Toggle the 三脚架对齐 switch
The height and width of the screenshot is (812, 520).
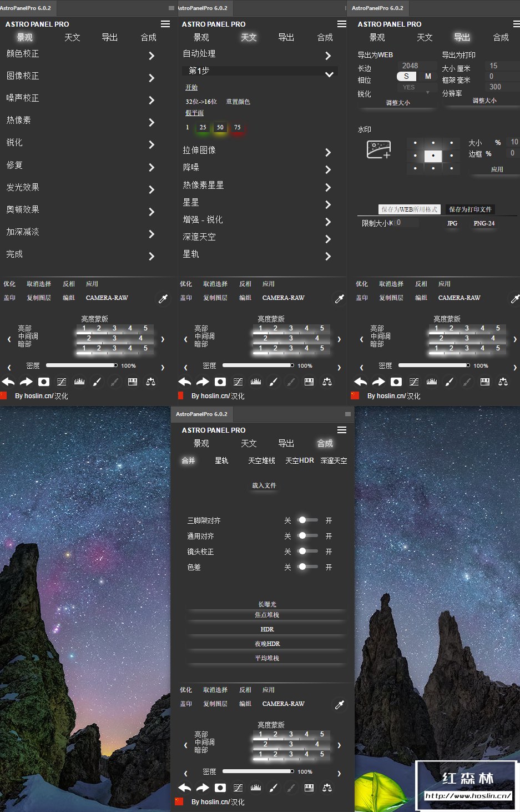[x=307, y=520]
